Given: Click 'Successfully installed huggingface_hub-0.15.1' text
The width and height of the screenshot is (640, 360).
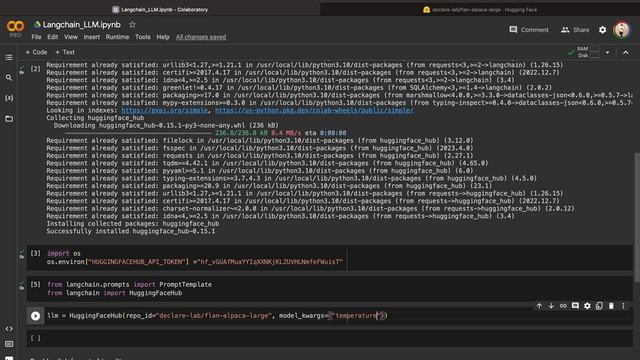Looking at the screenshot, I should click(131, 231).
